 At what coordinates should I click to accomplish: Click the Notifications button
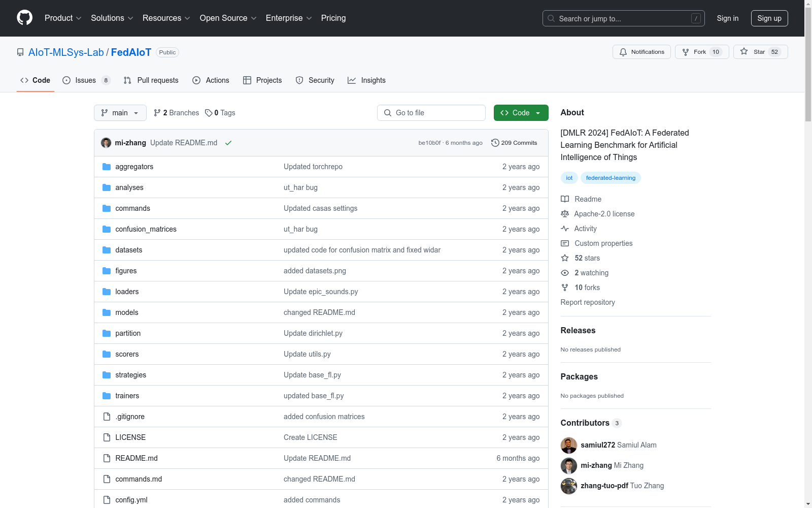click(642, 52)
